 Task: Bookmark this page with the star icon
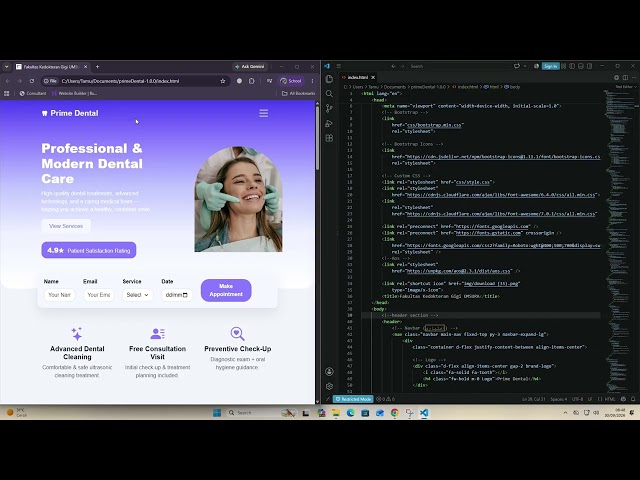click(223, 81)
